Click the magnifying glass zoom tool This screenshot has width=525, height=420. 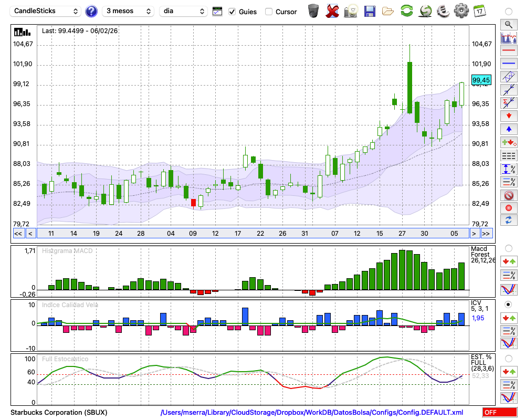pos(508,24)
